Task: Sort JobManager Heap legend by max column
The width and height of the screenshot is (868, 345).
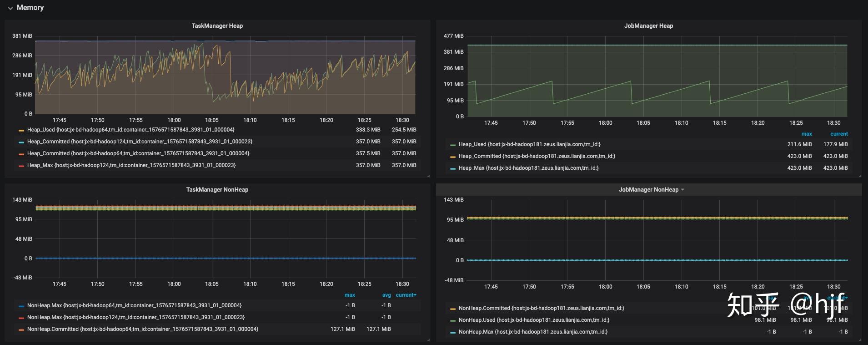Action: coord(806,134)
